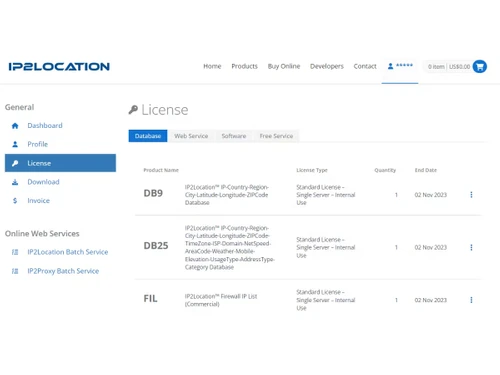This screenshot has height=375, width=500.
Task: Click the cart total '0 item US$0.00'
Action: click(449, 67)
